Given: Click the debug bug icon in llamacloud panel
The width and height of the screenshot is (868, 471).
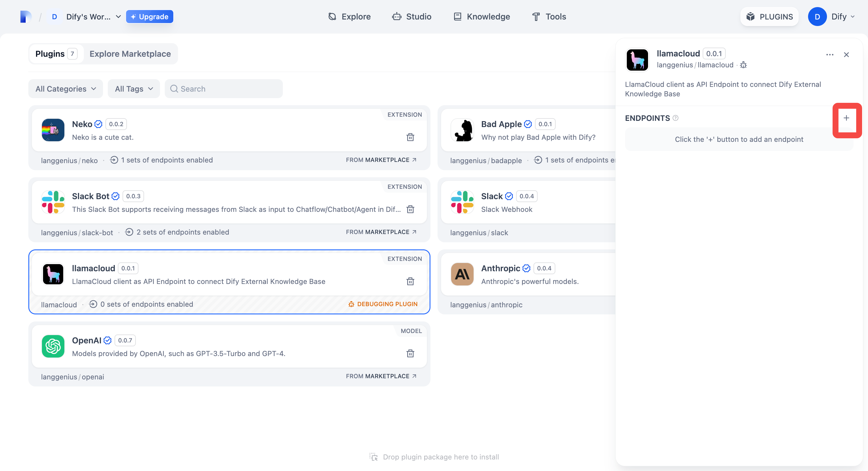Looking at the screenshot, I should point(743,65).
